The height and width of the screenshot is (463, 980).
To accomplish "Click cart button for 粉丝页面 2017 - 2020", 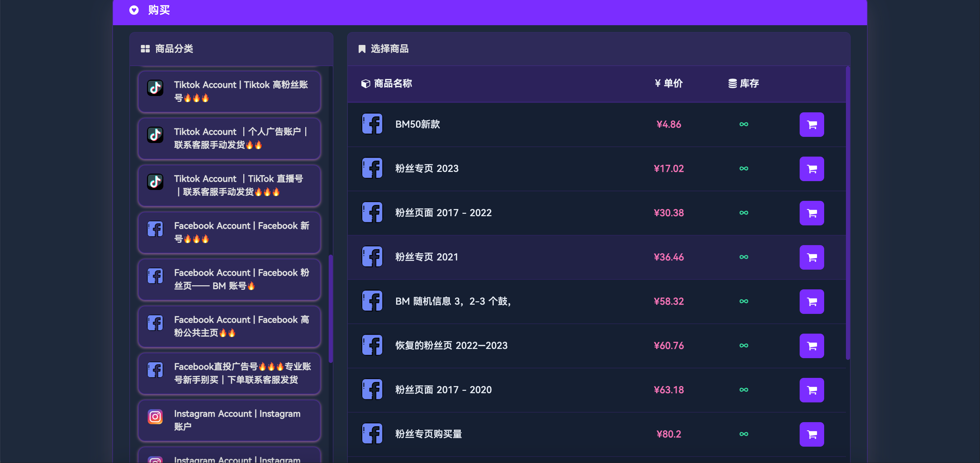I will point(811,390).
